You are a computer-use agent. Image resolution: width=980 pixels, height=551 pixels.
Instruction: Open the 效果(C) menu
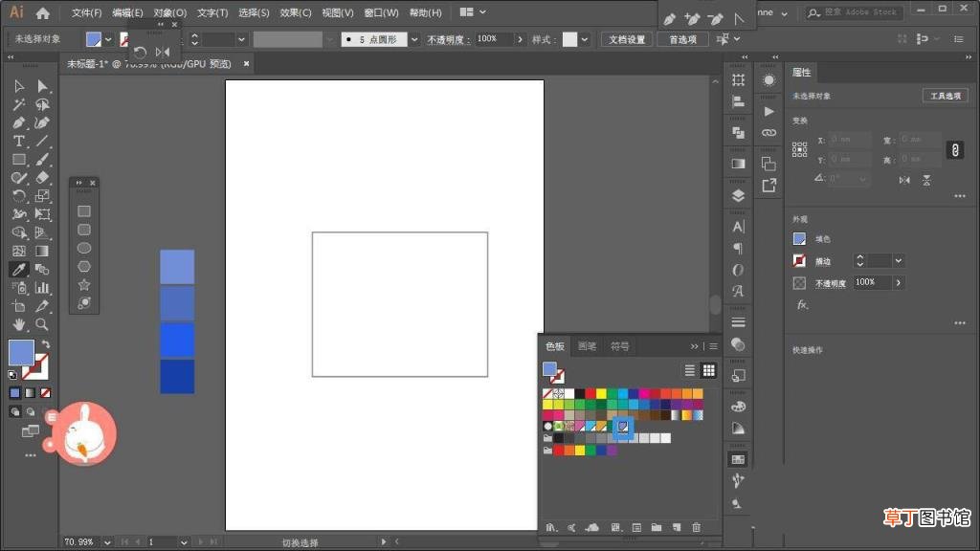pos(296,12)
